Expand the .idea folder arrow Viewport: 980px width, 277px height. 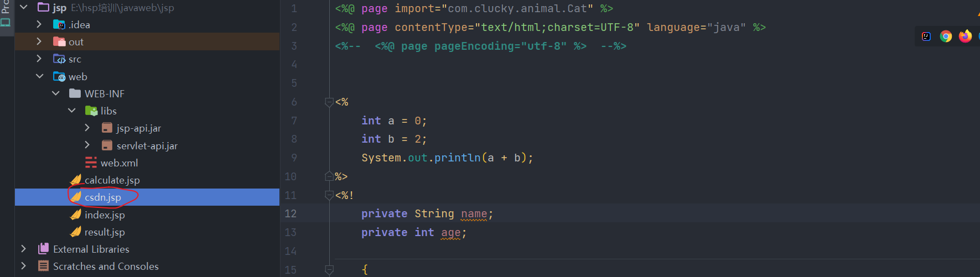(x=39, y=24)
